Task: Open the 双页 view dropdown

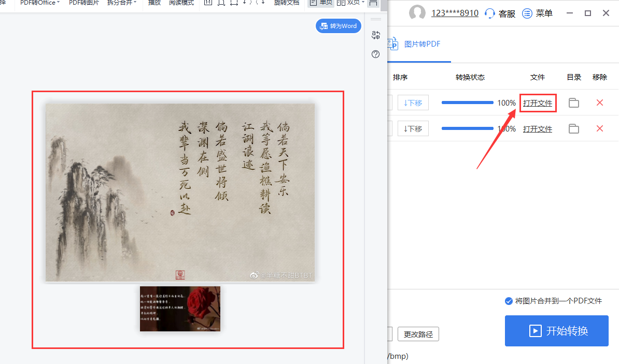Action: [x=350, y=3]
